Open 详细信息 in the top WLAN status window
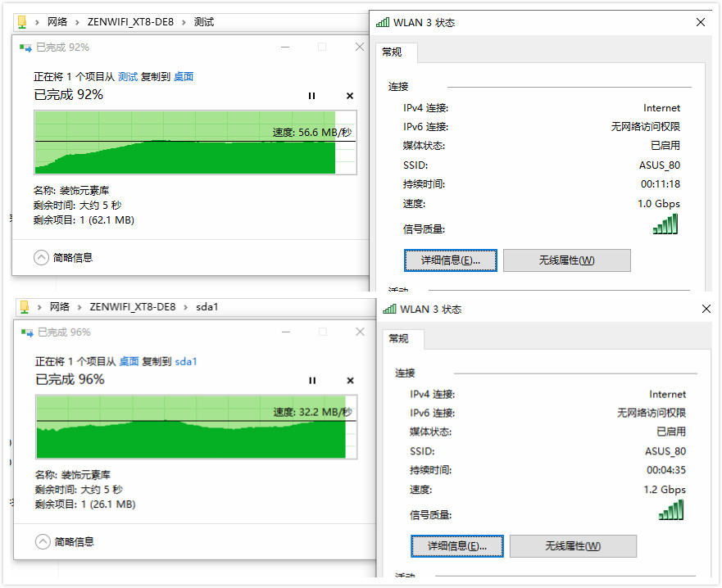722x588 pixels. pyautogui.click(x=451, y=260)
